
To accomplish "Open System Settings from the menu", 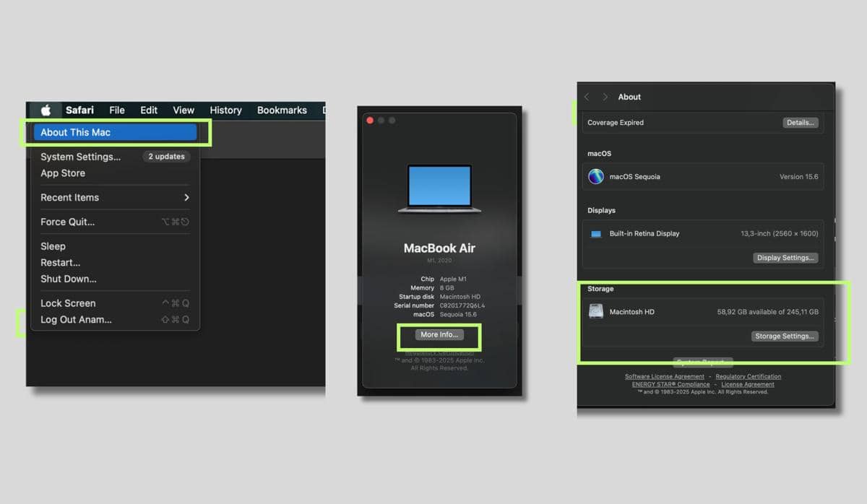I will click(x=82, y=157).
